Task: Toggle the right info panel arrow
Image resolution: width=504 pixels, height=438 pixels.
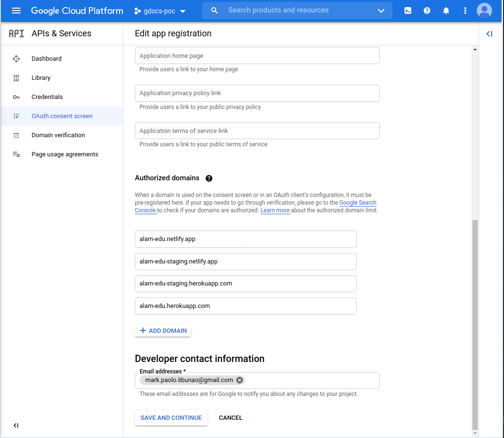Action: coord(489,34)
